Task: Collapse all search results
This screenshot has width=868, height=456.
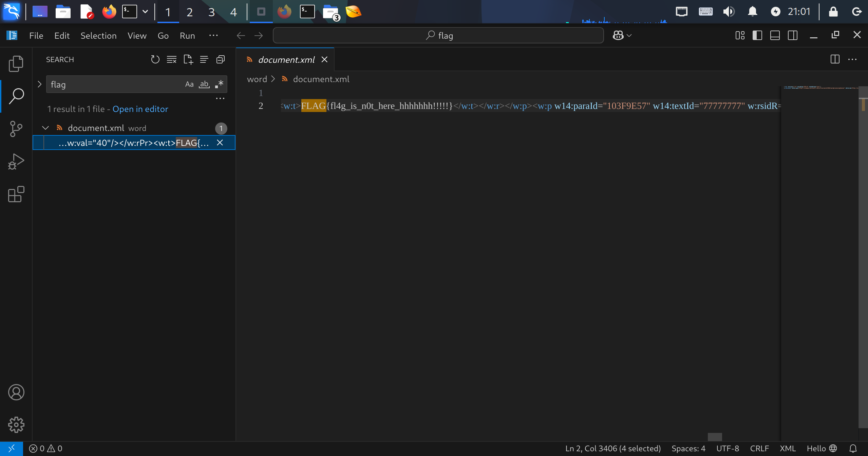Action: pyautogui.click(x=221, y=60)
